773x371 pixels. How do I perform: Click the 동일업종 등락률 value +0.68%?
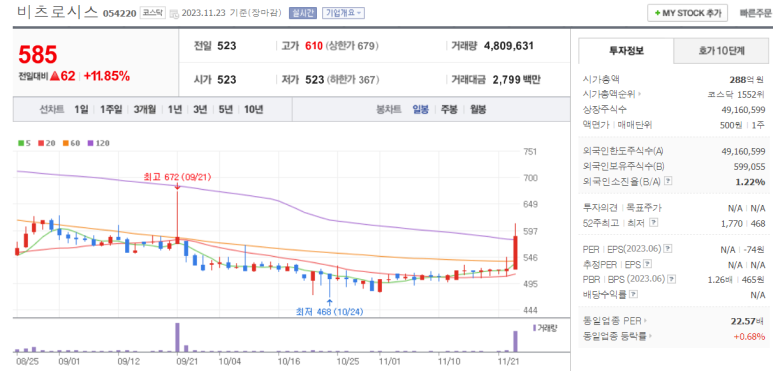pos(749,337)
